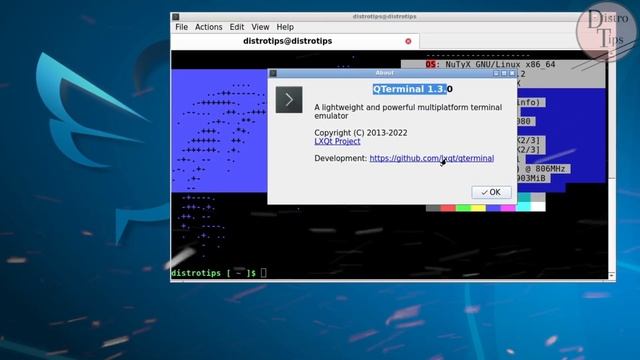The height and width of the screenshot is (360, 640).
Task: Open the Actions menu
Action: click(209, 27)
